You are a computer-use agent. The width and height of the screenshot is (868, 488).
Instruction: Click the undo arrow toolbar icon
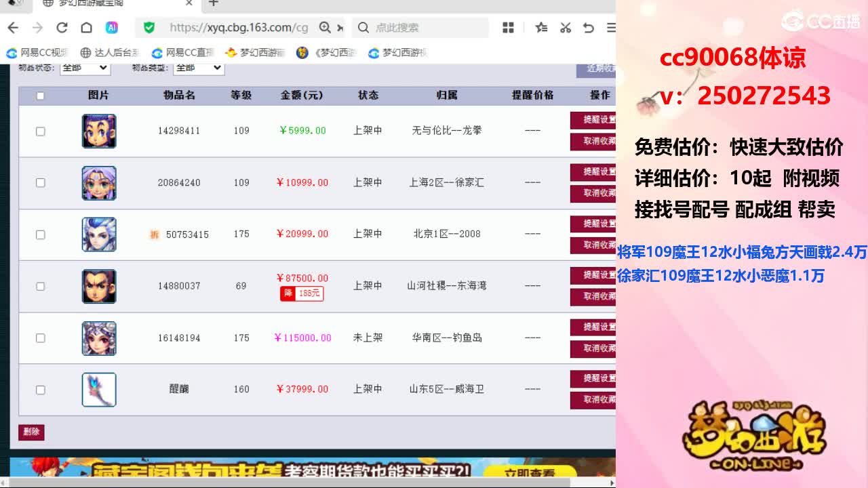[x=589, y=28]
